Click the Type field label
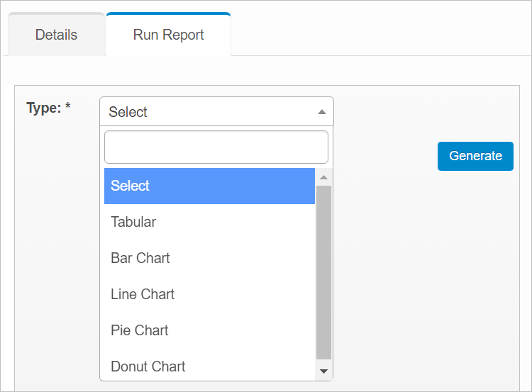The image size is (532, 392). [x=43, y=108]
